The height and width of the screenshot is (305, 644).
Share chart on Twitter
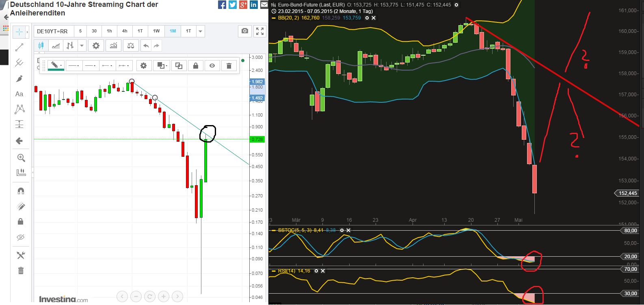click(233, 4)
